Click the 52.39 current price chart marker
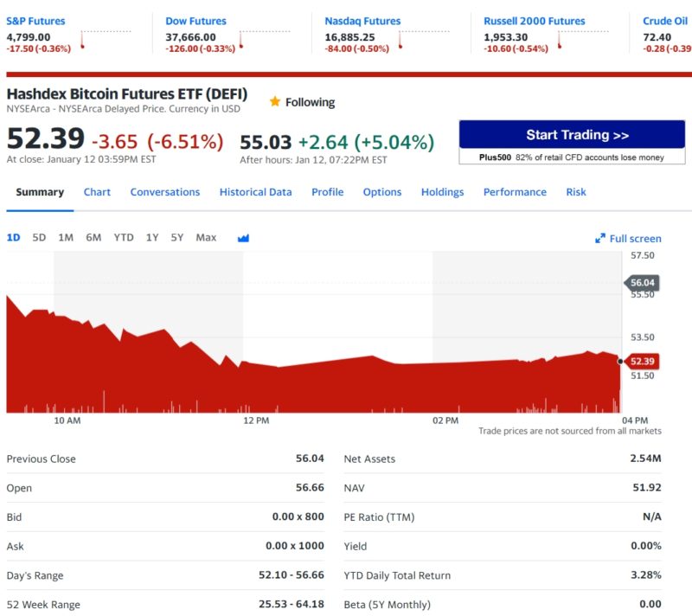 (x=641, y=362)
